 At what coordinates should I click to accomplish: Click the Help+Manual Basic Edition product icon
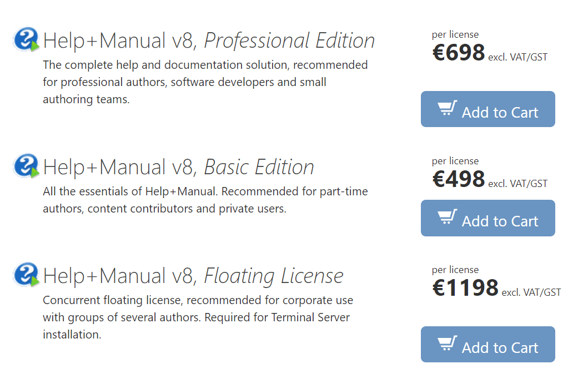26,166
